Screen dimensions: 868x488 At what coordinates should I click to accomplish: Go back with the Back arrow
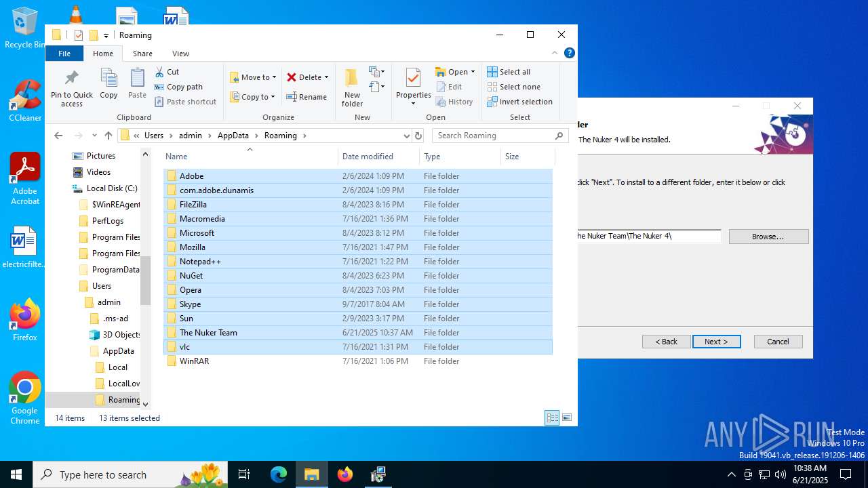(58, 136)
